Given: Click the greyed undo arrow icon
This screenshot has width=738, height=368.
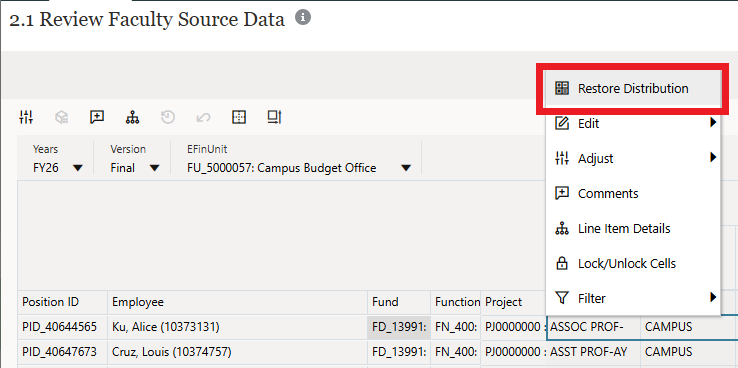Looking at the screenshot, I should click(x=203, y=117).
